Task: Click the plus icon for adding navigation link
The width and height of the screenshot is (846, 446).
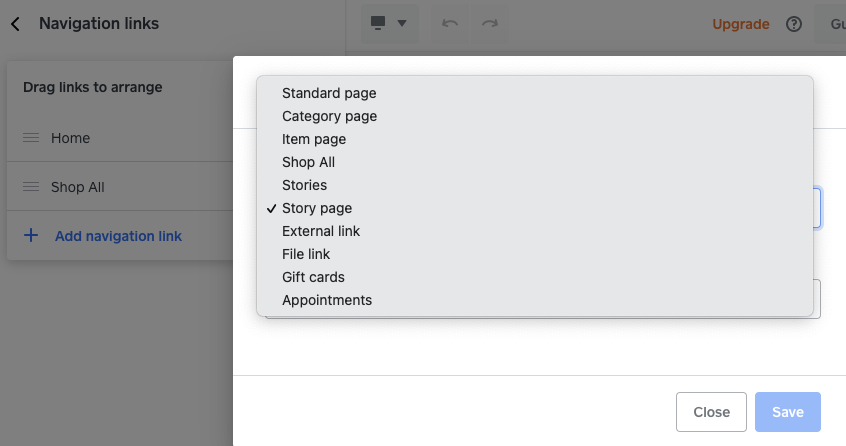Action: click(31, 236)
